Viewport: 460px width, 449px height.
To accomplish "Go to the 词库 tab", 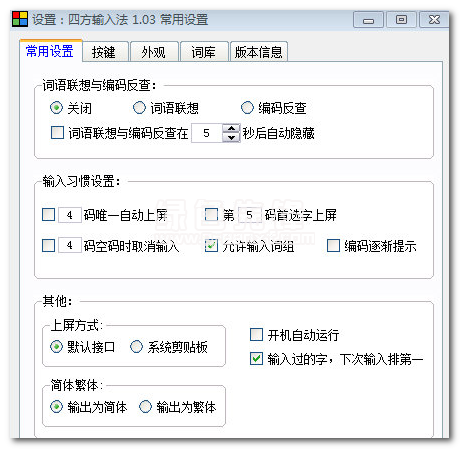I will click(x=204, y=52).
